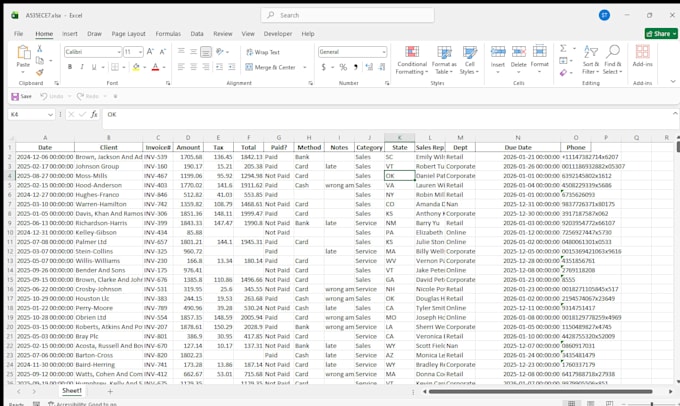680x406 pixels.
Task: Open the Borders icon
Action: pos(115,67)
